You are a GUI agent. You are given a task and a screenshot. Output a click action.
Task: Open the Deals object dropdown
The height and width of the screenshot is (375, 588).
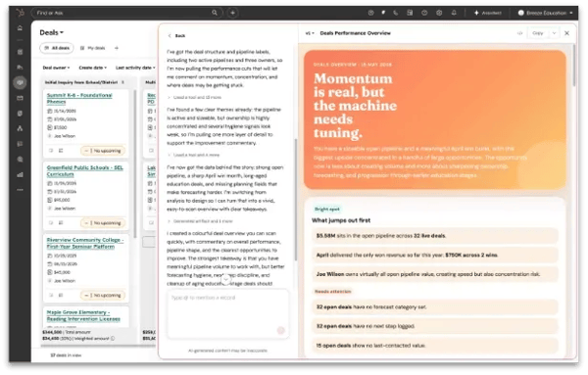point(51,32)
